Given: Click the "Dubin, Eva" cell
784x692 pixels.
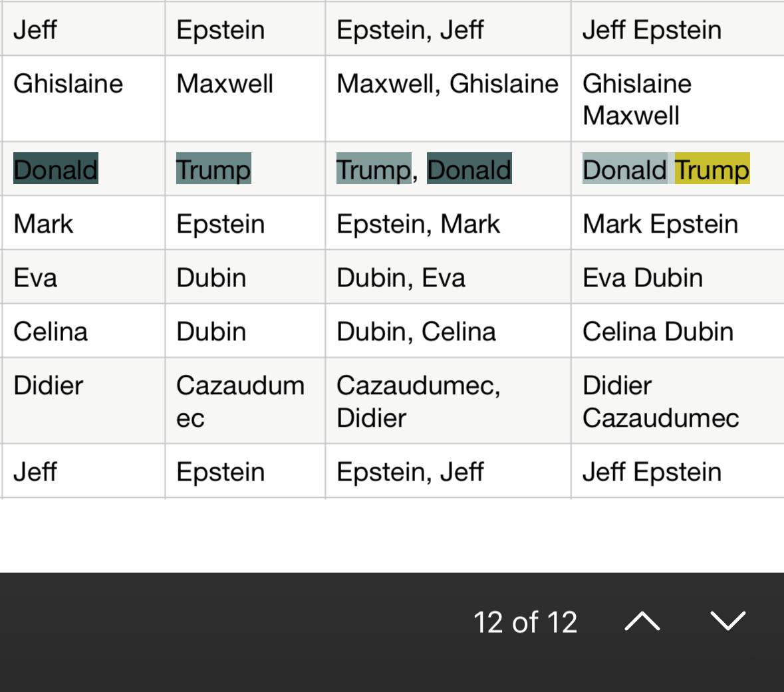Looking at the screenshot, I should (401, 278).
